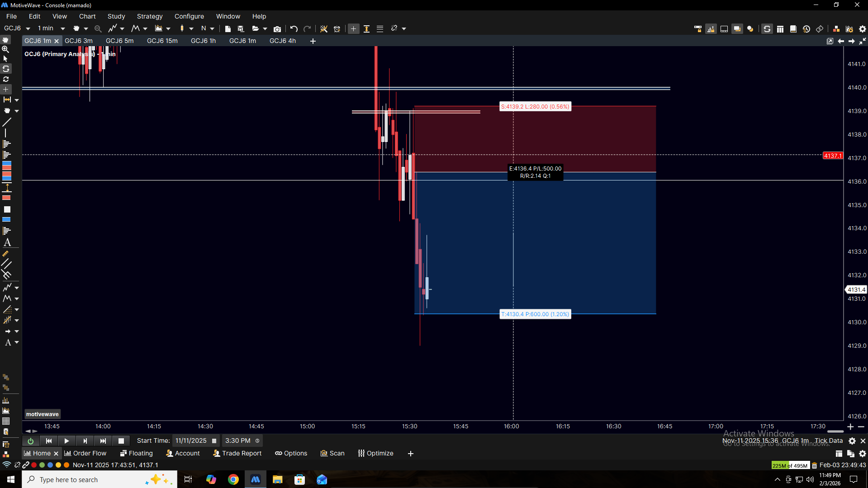Image resolution: width=868 pixels, height=488 pixels.
Task: Skip replay back to start
Action: (49, 441)
